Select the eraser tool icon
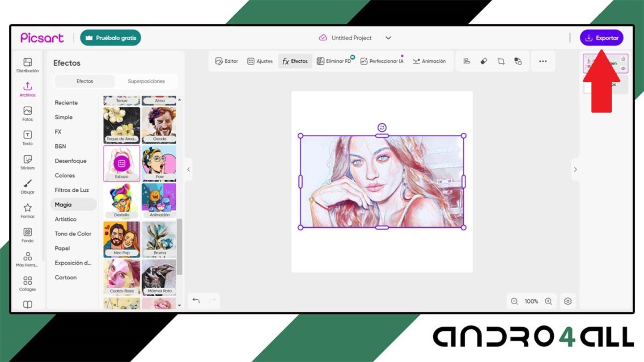This screenshot has height=362, width=644. click(484, 61)
